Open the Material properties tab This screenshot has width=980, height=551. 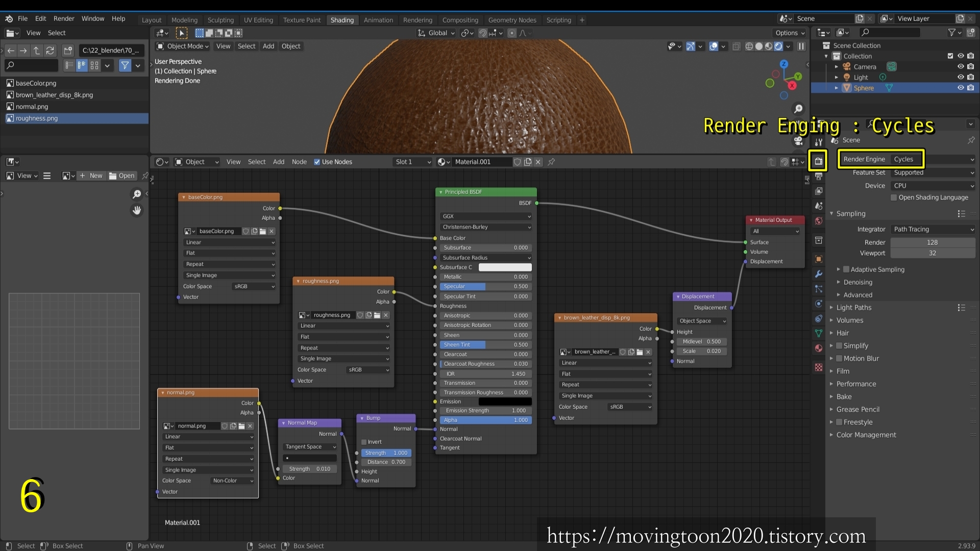click(818, 348)
